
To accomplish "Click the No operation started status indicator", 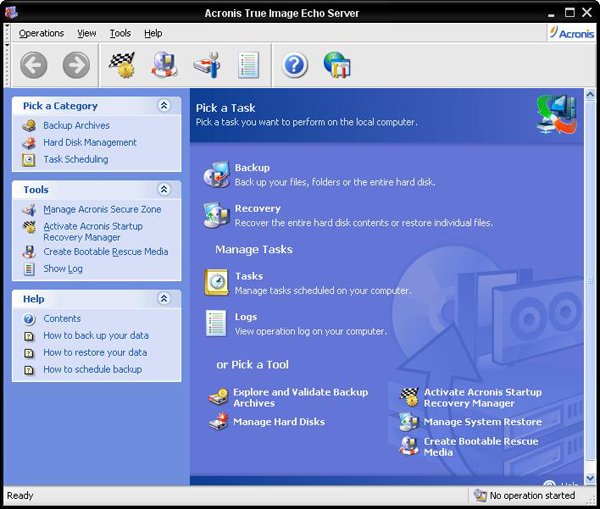I will pyautogui.click(x=524, y=495).
